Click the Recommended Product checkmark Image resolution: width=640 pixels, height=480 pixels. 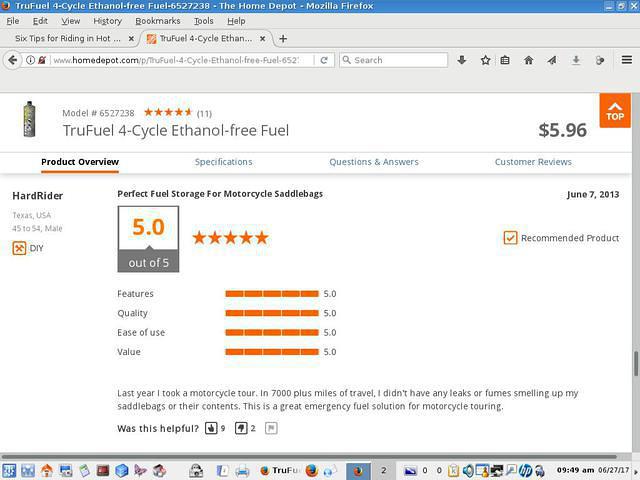pyautogui.click(x=510, y=238)
